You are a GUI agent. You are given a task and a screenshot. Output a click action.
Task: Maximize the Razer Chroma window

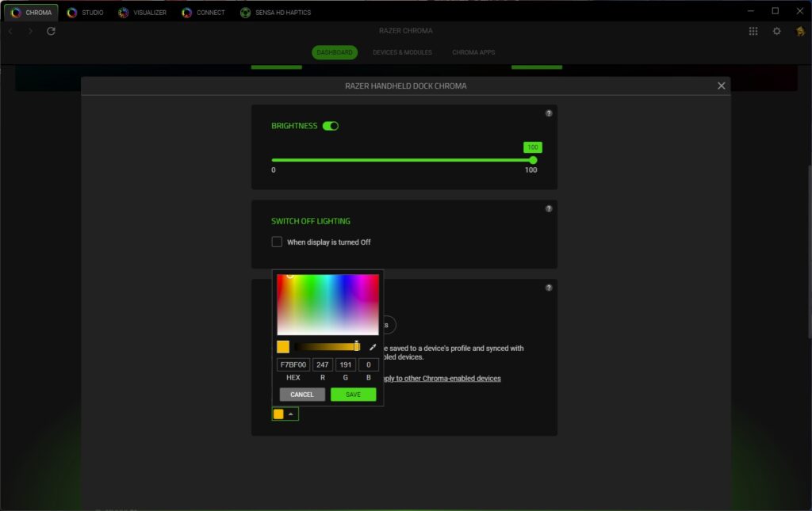pos(776,11)
